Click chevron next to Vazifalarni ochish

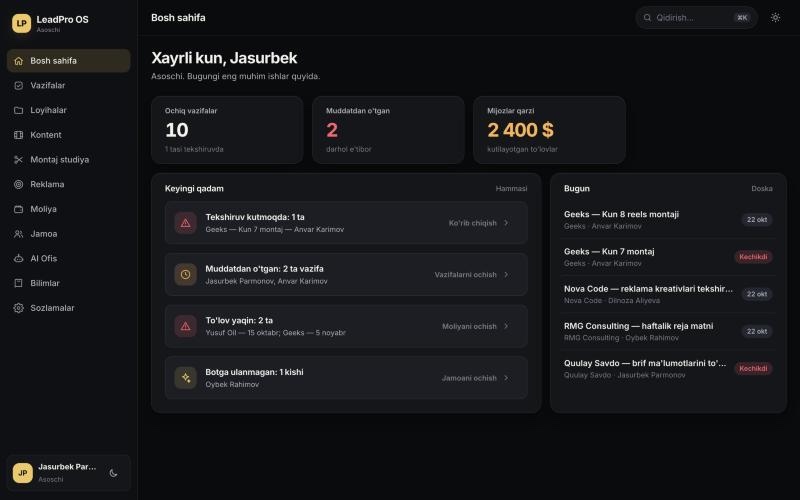506,274
